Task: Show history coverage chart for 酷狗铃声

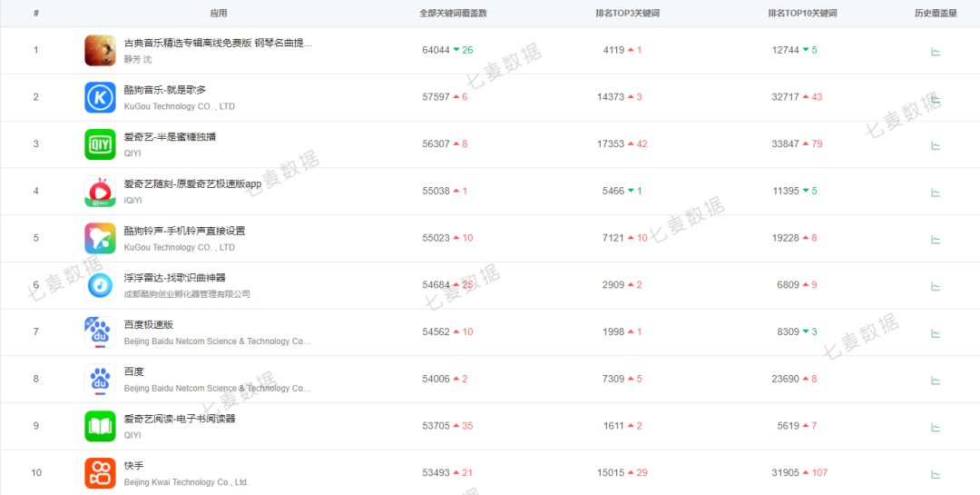Action: point(936,239)
